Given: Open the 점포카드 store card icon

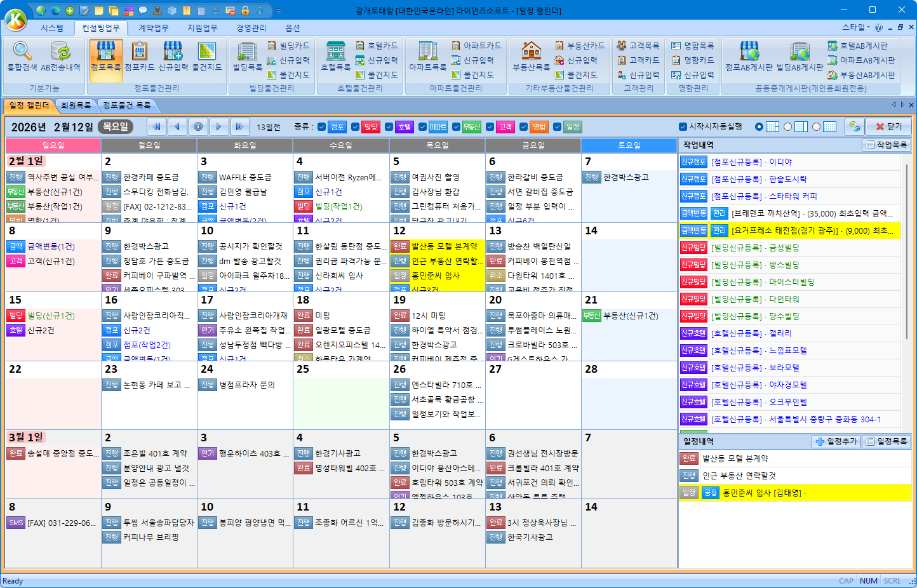Looking at the screenshot, I should point(139,57).
